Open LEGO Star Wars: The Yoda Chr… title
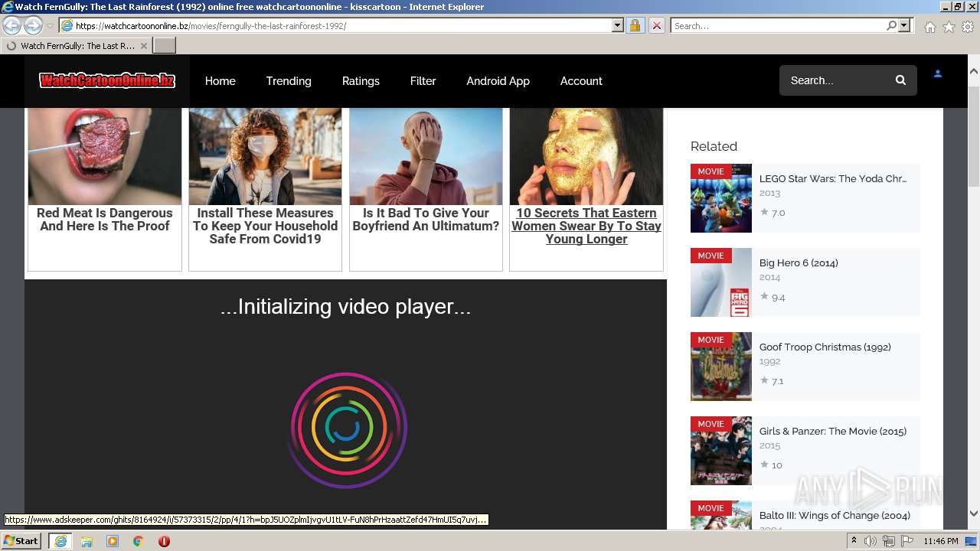This screenshot has height=551, width=980. (833, 178)
